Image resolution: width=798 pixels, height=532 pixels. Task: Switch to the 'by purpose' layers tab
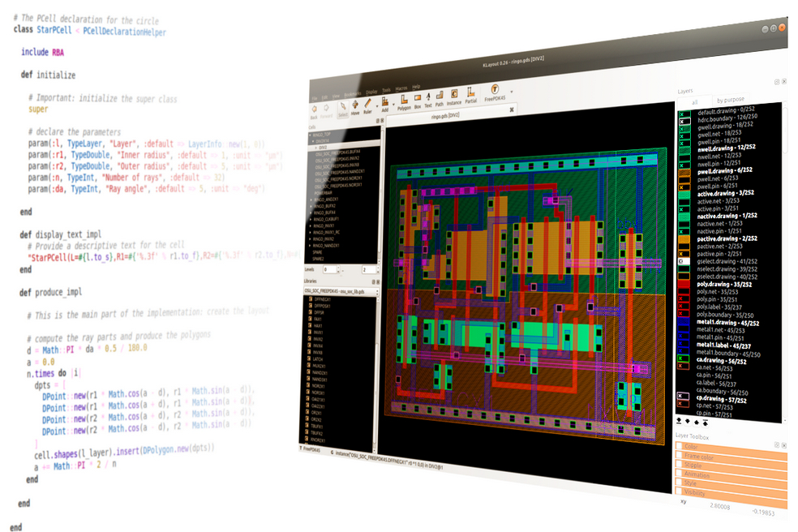click(731, 100)
